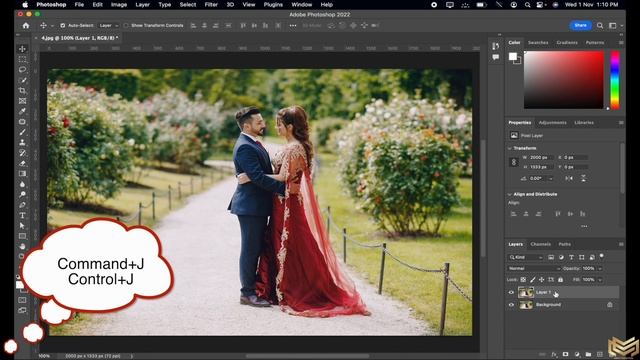This screenshot has height=360, width=640.
Task: Select the Blur tool
Action: click(x=22, y=184)
